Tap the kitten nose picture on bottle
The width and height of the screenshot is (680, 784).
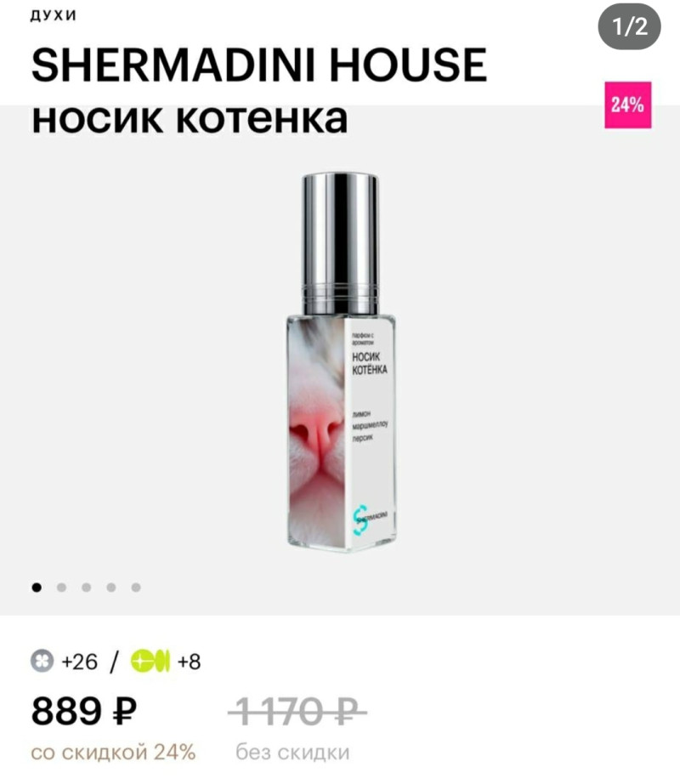click(316, 433)
